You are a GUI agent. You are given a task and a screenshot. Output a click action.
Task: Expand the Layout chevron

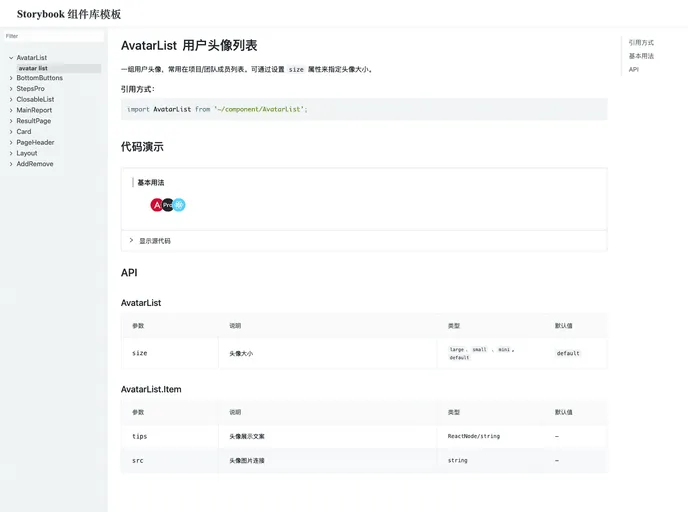11,153
